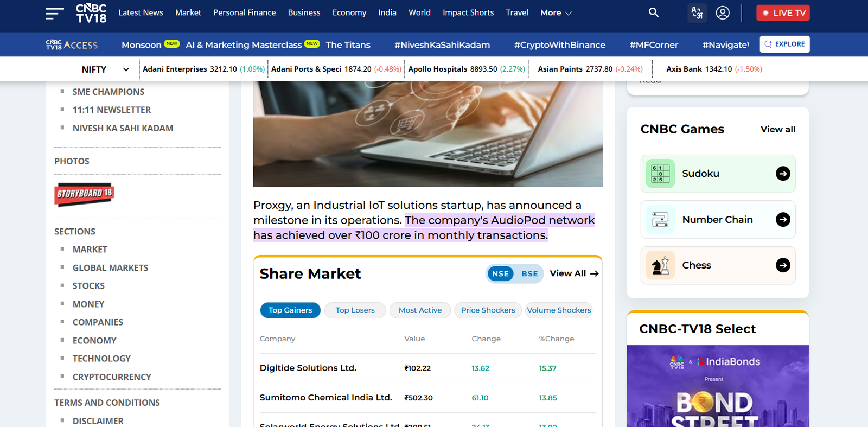Image resolution: width=868 pixels, height=427 pixels.
Task: Open Economy in the top navigation
Action: click(x=349, y=12)
